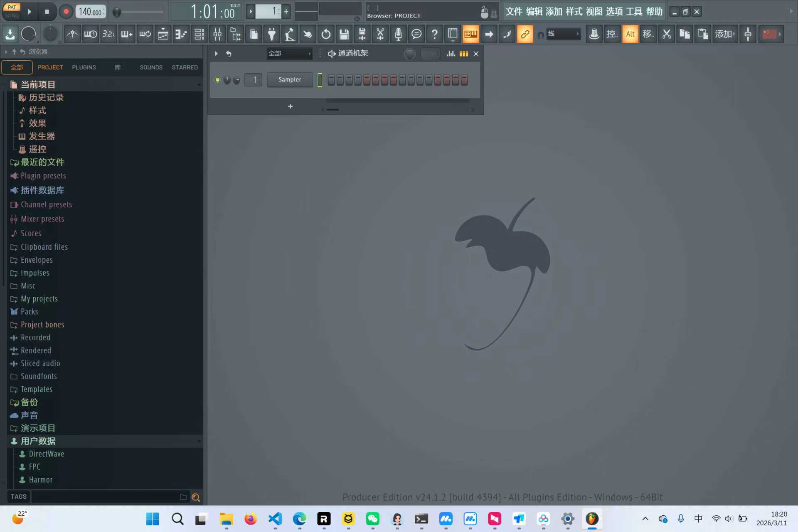Click the save project icon
The image size is (798, 532).
pyautogui.click(x=344, y=34)
